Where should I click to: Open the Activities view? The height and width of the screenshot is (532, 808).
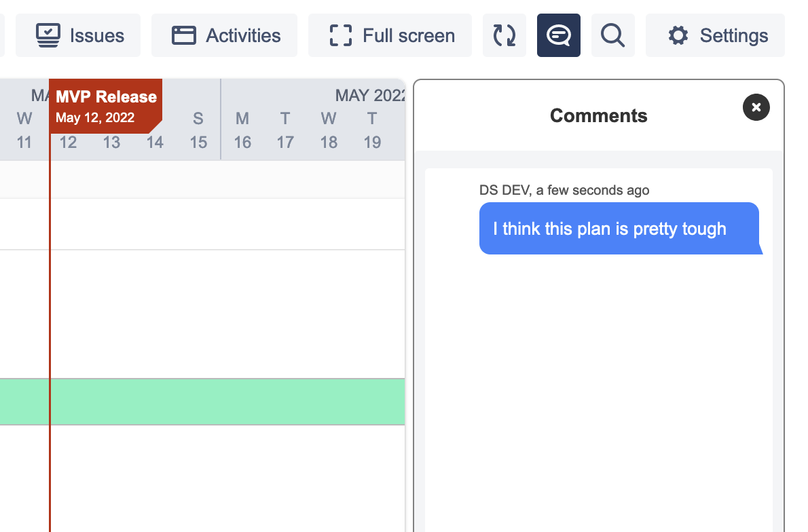(x=224, y=35)
